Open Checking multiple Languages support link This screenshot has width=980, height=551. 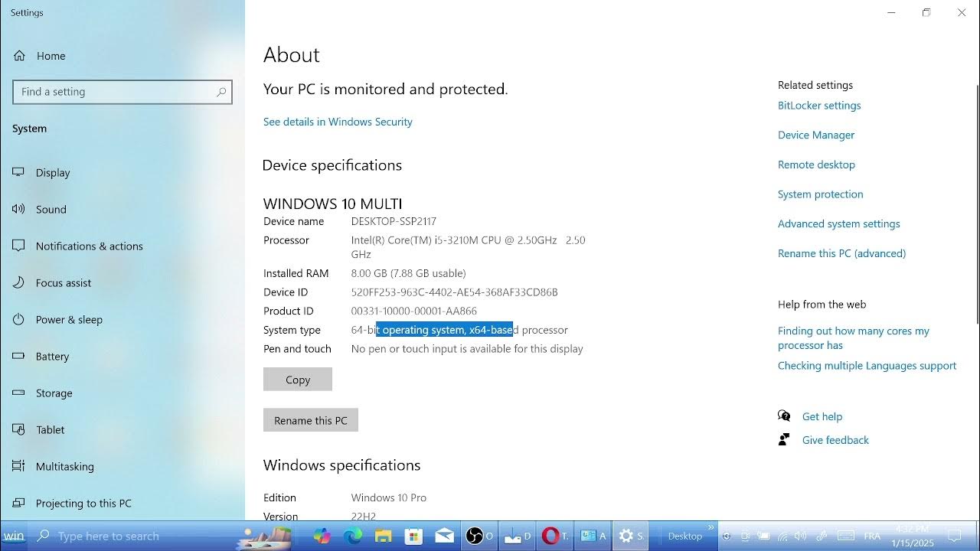point(867,366)
